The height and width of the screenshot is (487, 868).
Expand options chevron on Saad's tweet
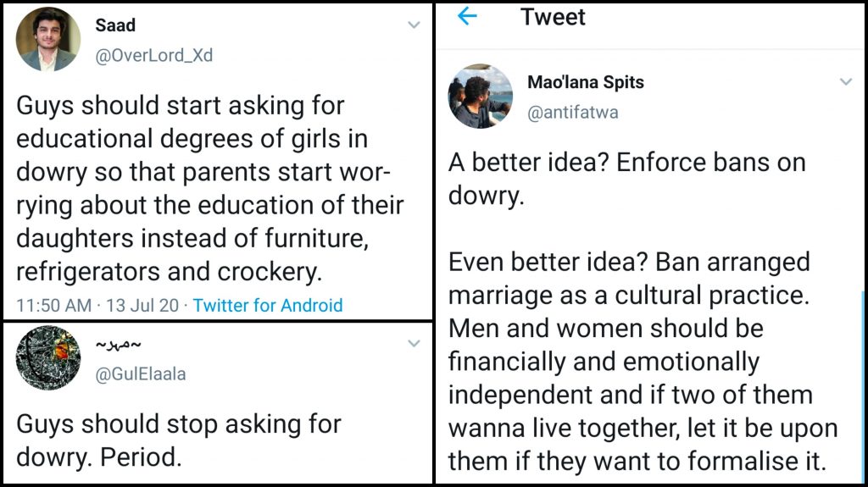(414, 25)
